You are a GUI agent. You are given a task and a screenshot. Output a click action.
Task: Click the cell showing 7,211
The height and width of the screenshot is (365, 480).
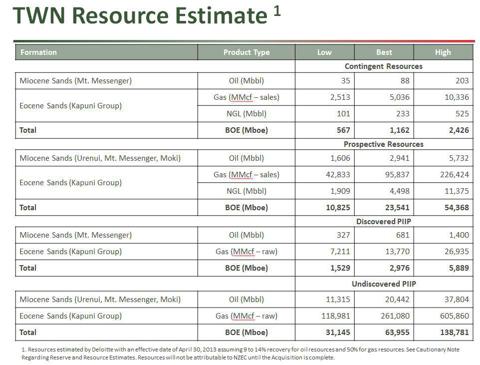click(325, 252)
